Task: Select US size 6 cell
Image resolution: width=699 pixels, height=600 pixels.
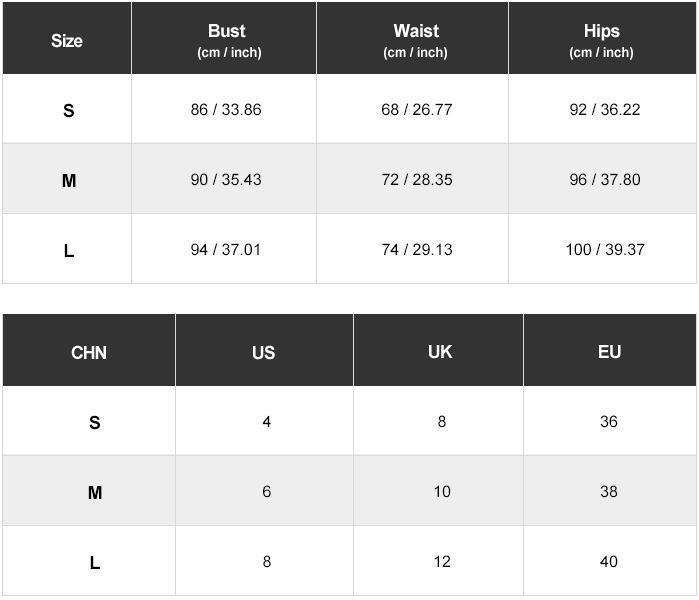Action: coord(266,492)
